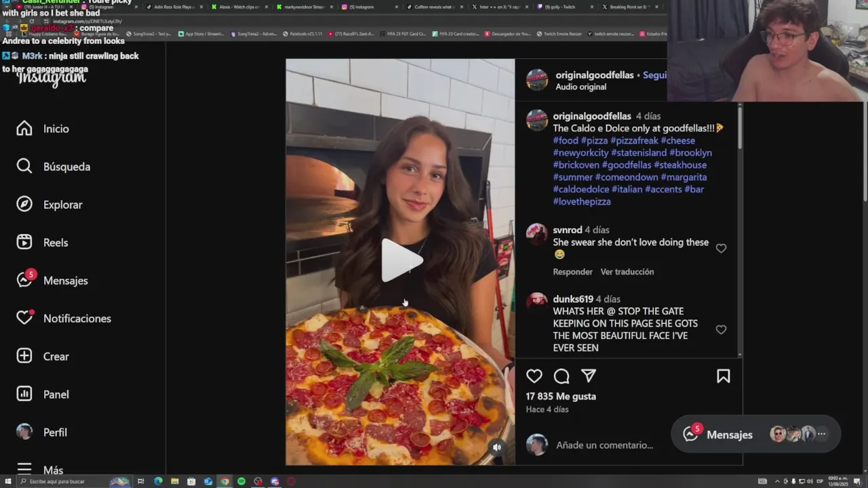Save the post with the bookmark icon
Image resolution: width=868 pixels, height=488 pixels.
point(724,376)
